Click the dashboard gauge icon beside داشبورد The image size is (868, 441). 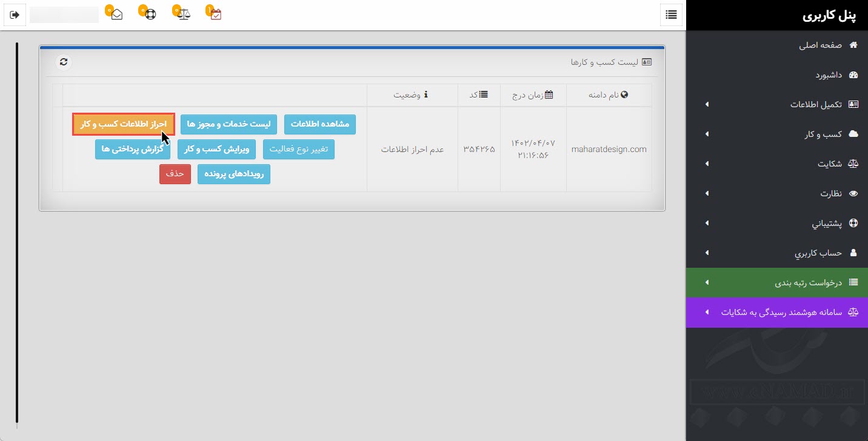pos(853,75)
